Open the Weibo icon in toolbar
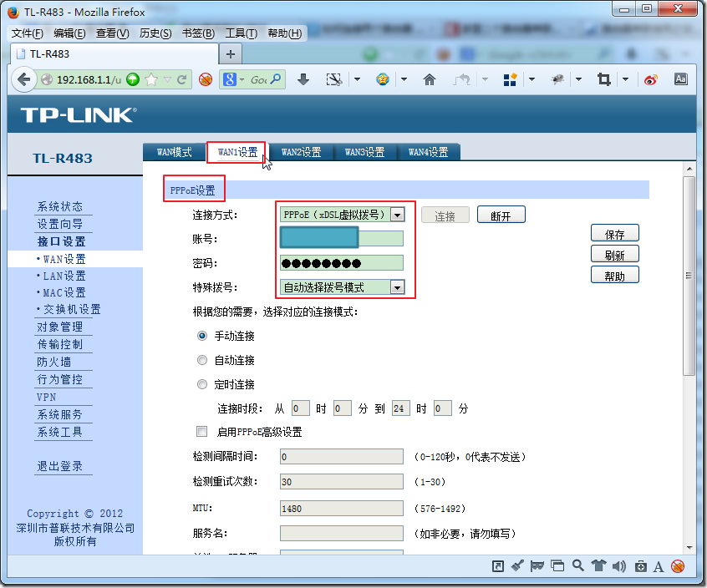Image resolution: width=707 pixels, height=588 pixels. tap(651, 79)
